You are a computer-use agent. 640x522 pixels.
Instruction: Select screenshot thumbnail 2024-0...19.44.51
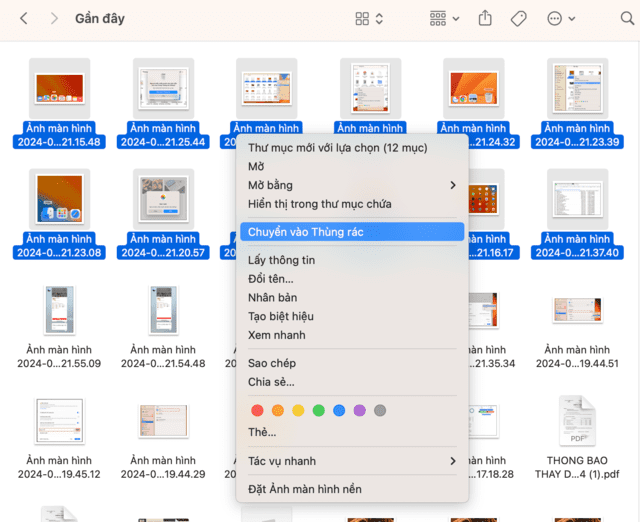578,310
